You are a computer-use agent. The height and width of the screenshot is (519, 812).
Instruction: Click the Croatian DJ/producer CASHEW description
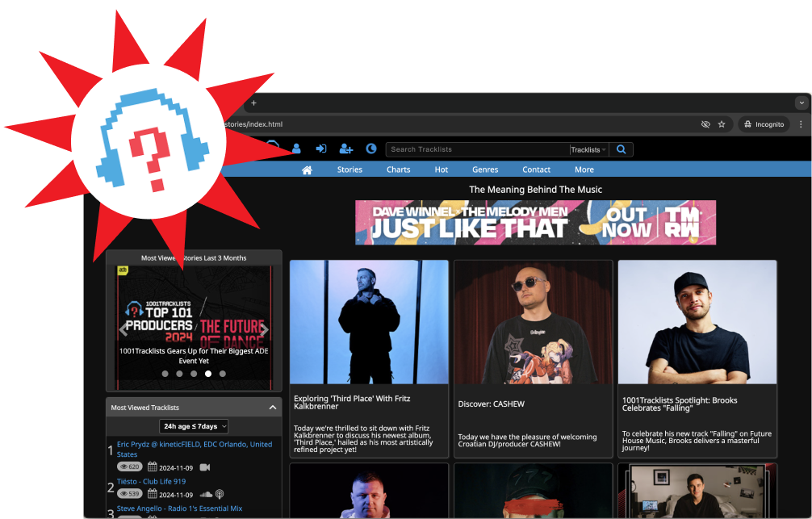pos(527,440)
